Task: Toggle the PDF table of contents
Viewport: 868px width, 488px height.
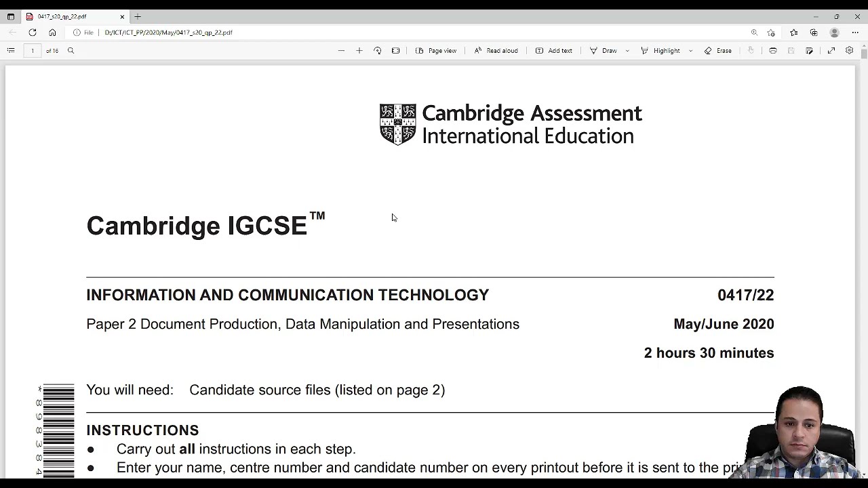Action: 11,51
